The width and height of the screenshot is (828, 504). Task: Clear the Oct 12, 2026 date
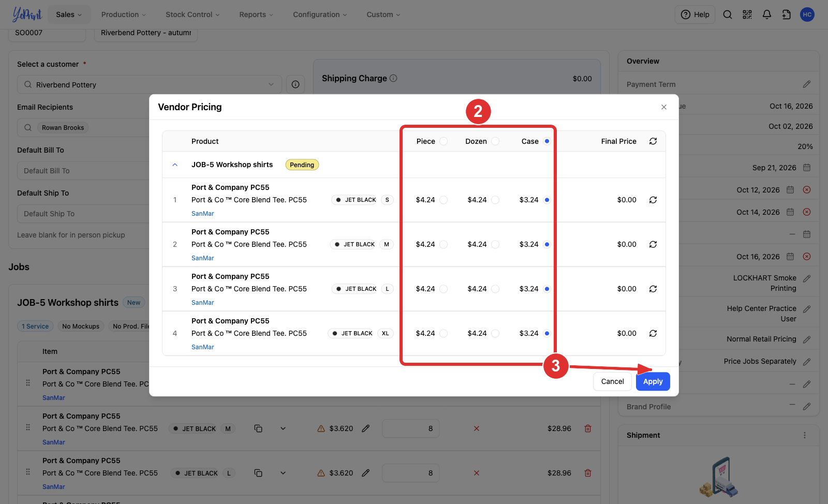tap(807, 190)
